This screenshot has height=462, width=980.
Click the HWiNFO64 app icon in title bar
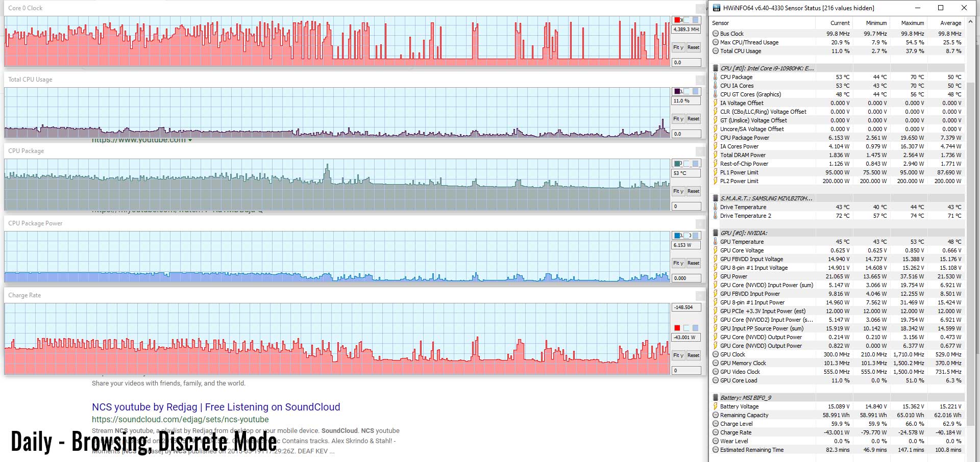[x=717, y=8]
